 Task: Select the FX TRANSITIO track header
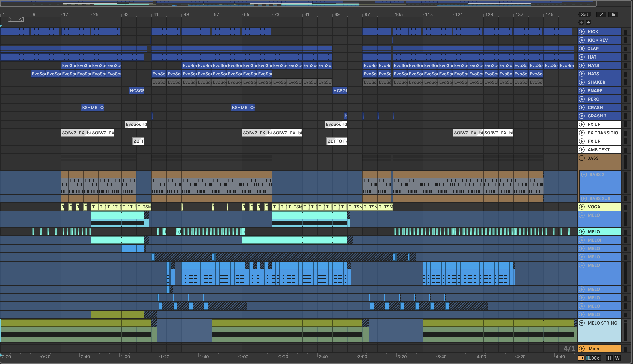[602, 133]
